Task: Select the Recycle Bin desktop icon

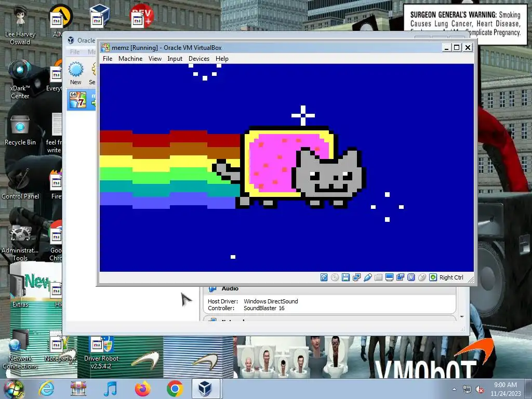Action: [20, 130]
